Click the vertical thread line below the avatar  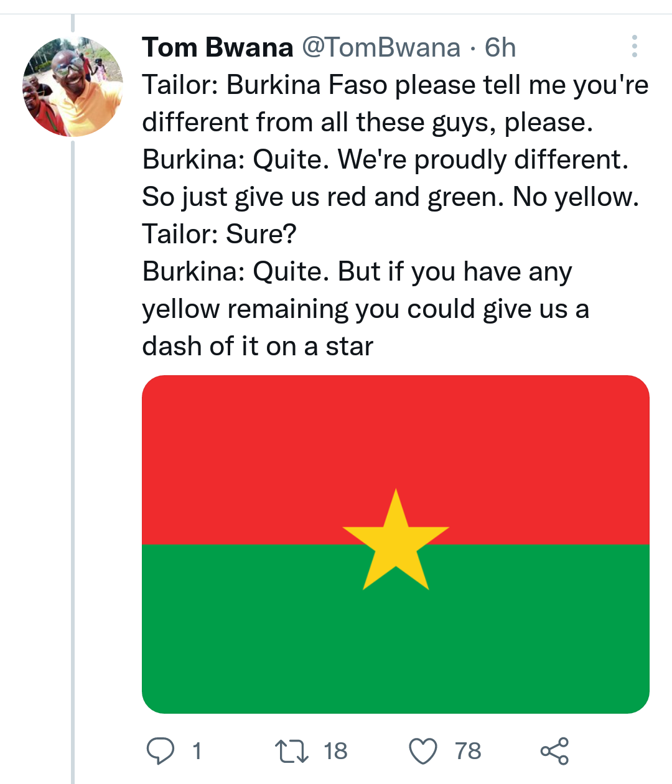pos(73,436)
